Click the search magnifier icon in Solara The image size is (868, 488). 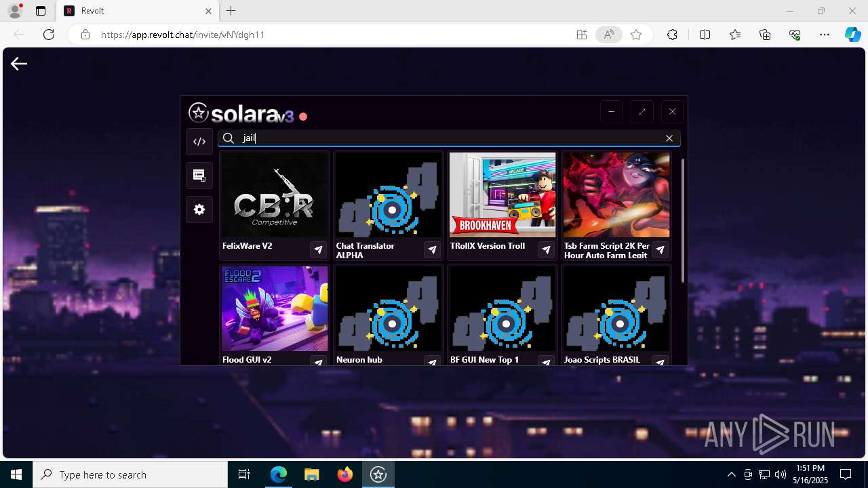click(229, 138)
